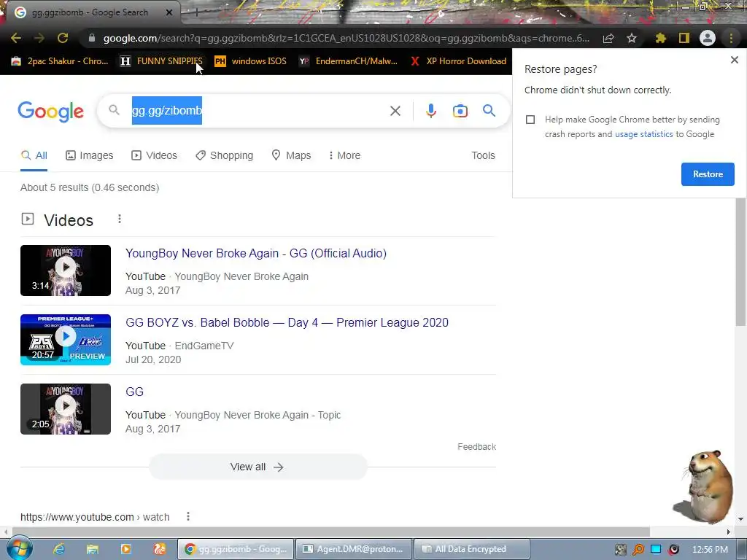Open the GG video title link
This screenshot has width=747, height=560.
(x=134, y=392)
